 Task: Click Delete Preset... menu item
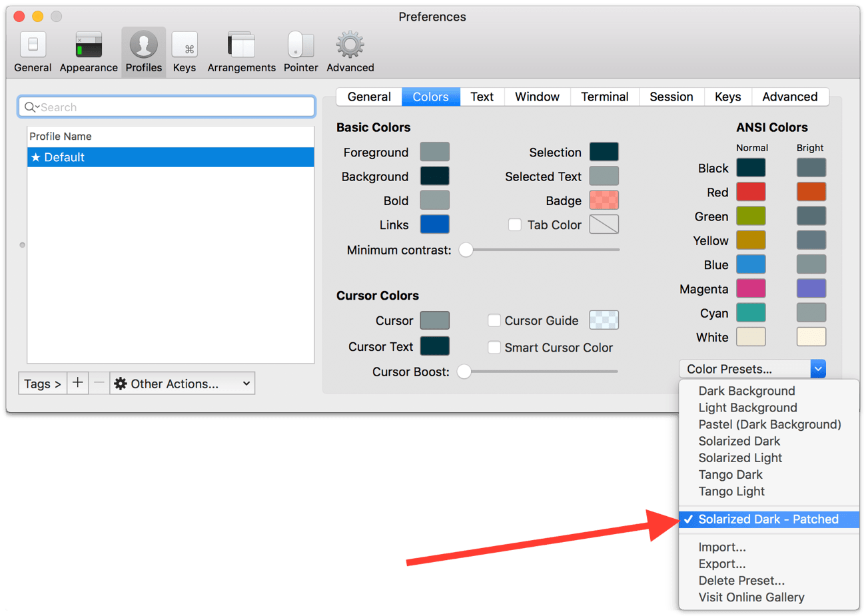(x=769, y=581)
